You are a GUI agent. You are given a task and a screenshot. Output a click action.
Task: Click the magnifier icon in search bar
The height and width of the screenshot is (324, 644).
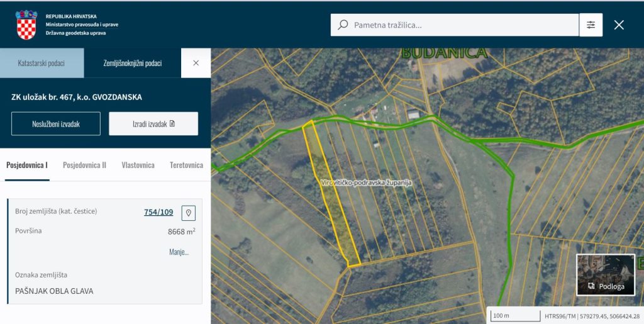click(x=343, y=25)
